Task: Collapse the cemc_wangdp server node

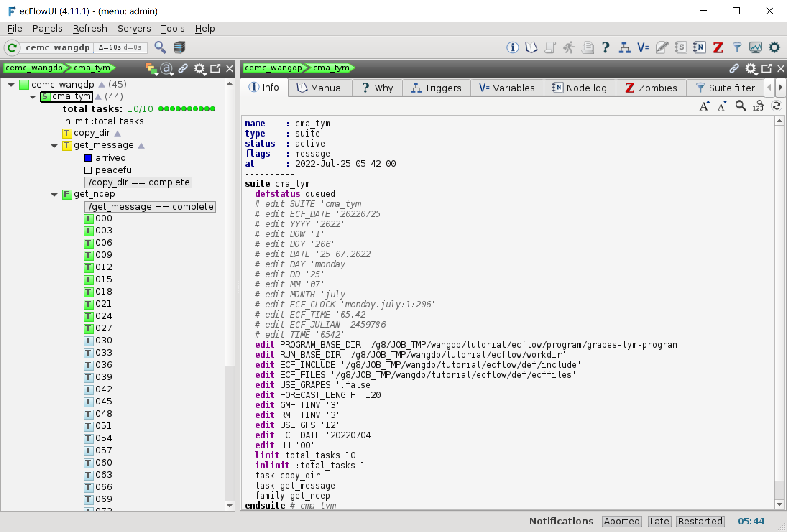Action: tap(11, 85)
